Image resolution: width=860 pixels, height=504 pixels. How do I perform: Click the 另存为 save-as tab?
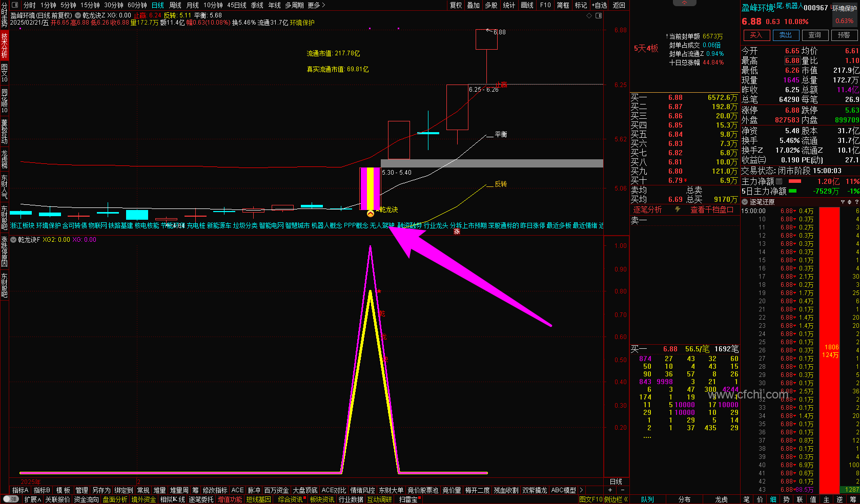[101, 490]
